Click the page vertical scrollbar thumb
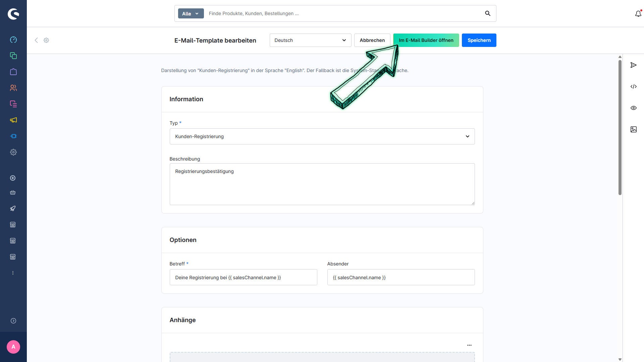644x362 pixels. [620, 127]
